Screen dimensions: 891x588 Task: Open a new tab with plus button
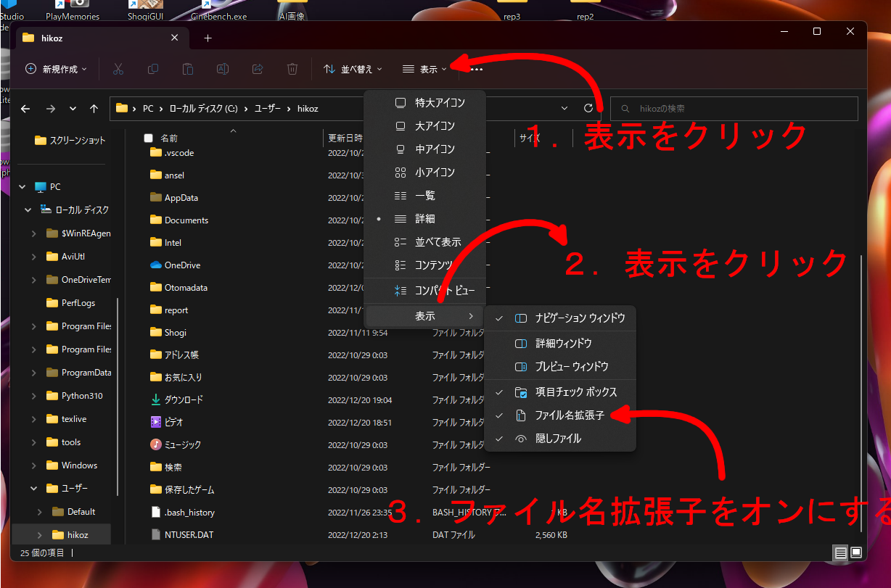208,38
